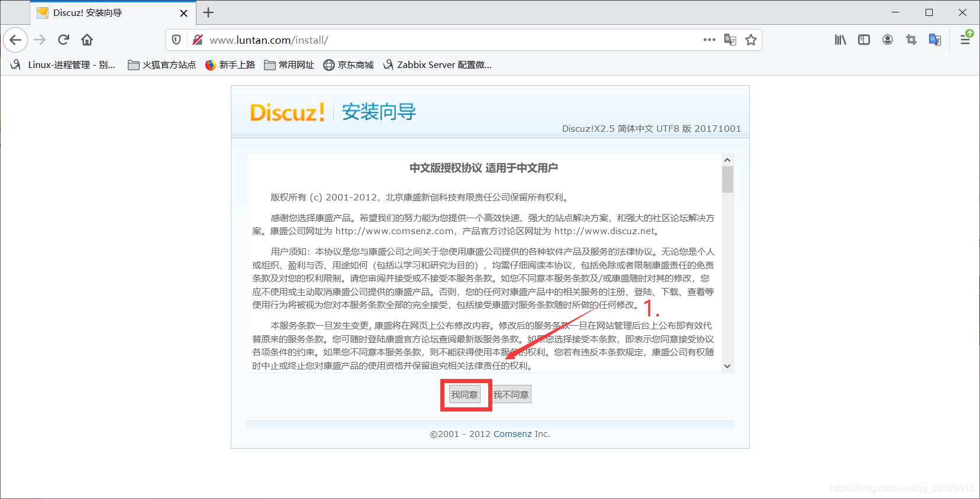
Task: Open the Firefox home page
Action: click(x=87, y=40)
